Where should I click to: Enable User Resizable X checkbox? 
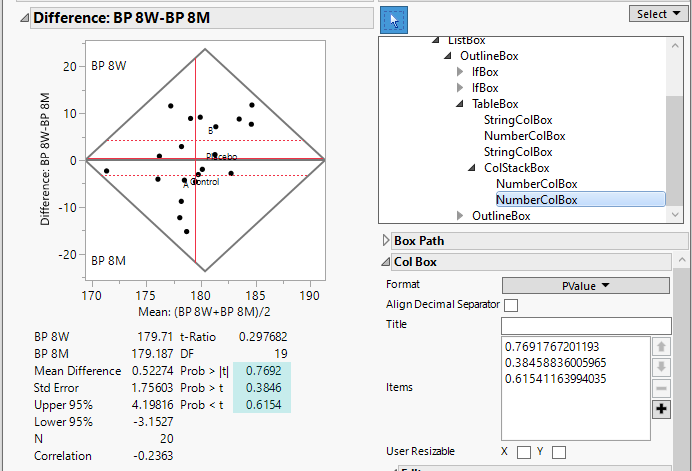(x=523, y=452)
